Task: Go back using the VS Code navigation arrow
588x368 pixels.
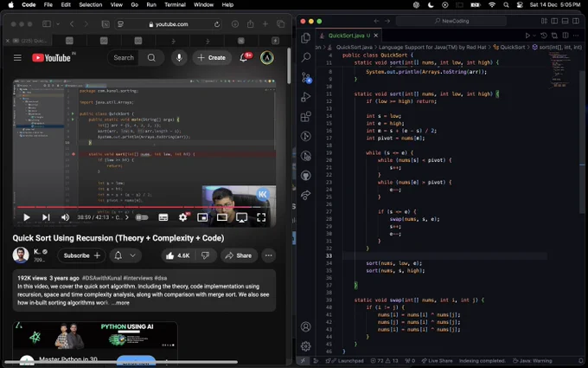Action: (x=376, y=21)
